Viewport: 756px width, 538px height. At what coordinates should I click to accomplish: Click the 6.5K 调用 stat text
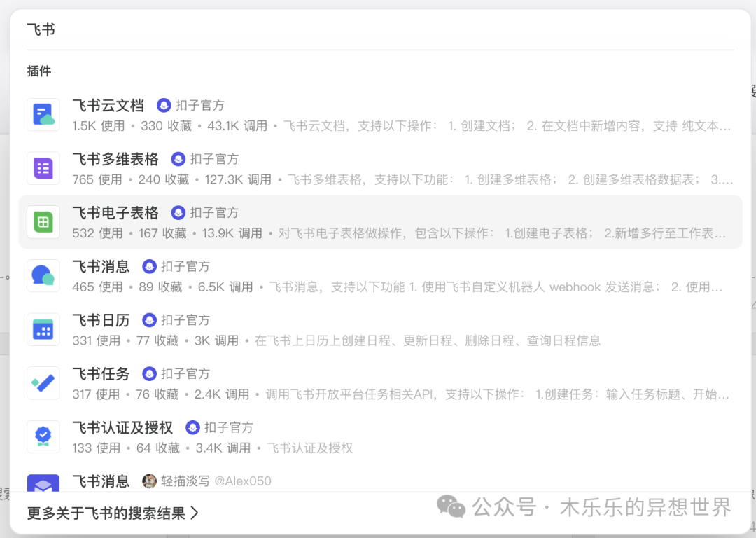click(225, 287)
